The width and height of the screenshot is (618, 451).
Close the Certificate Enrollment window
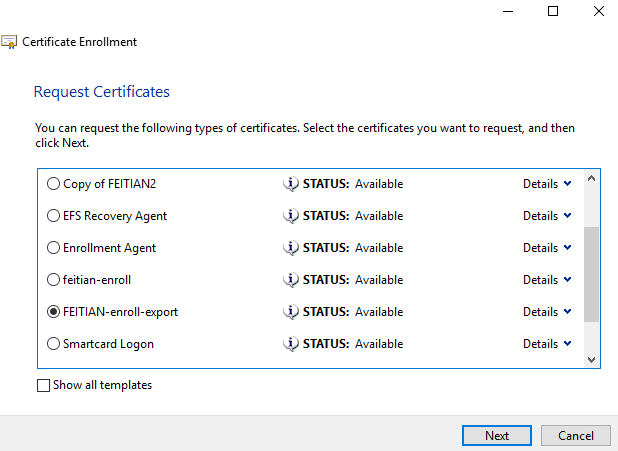(x=599, y=11)
